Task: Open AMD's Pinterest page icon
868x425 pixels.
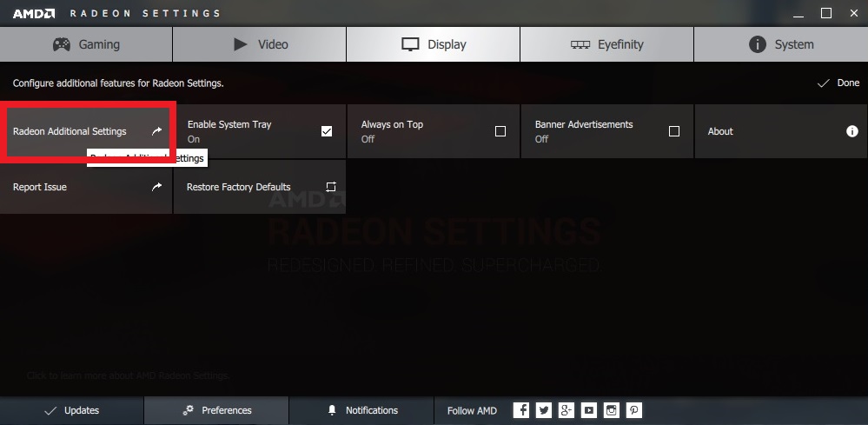Action: tap(634, 410)
